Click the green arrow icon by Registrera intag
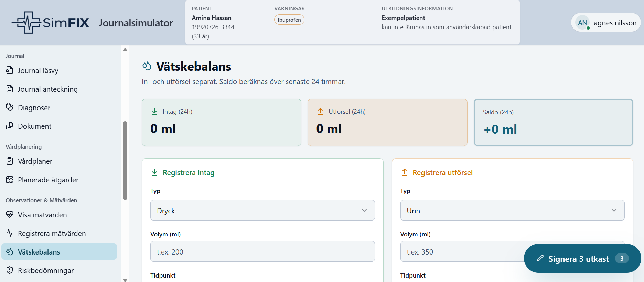 154,172
